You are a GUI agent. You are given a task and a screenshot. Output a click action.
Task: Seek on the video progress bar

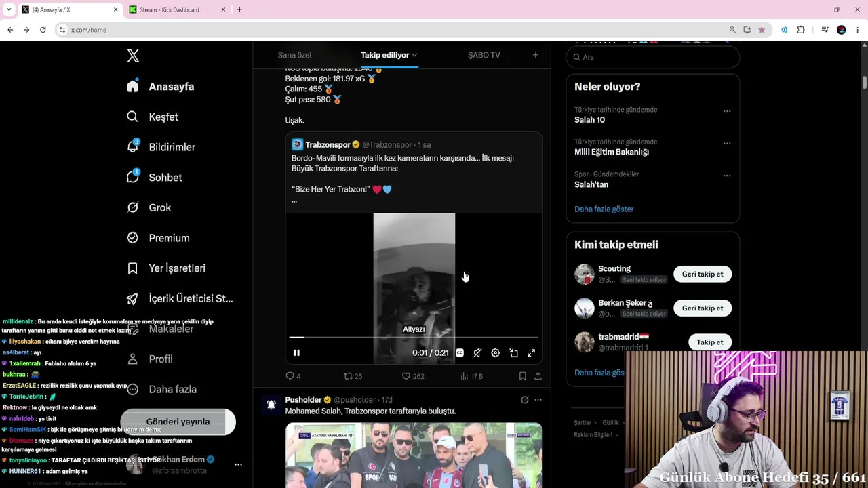pos(414,337)
